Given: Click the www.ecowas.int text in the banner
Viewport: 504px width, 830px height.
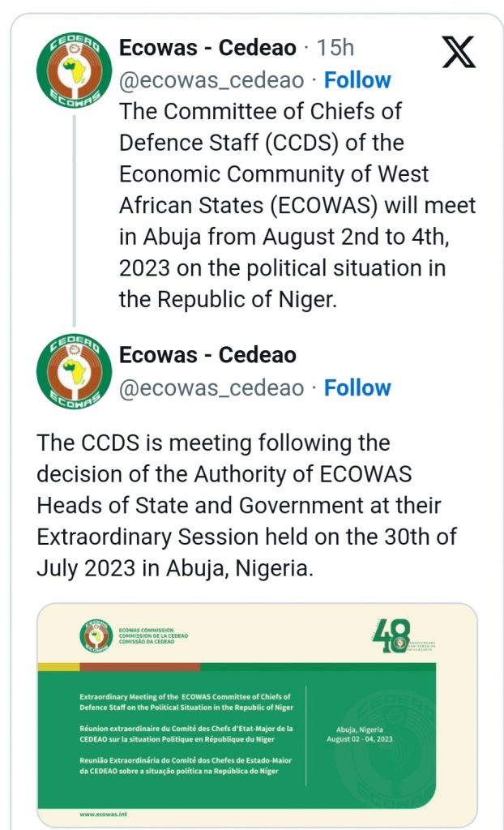Looking at the screenshot, I should (x=101, y=813).
